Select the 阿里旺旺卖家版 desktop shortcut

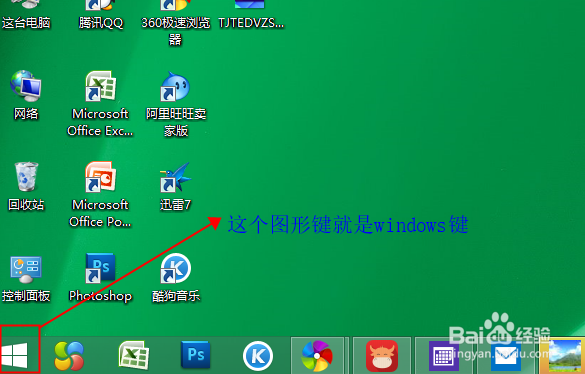[176, 104]
